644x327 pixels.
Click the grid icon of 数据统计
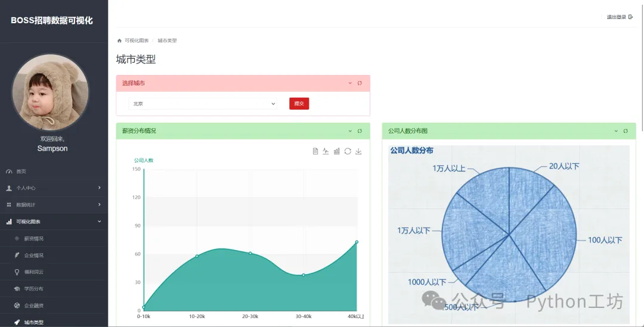click(x=9, y=205)
